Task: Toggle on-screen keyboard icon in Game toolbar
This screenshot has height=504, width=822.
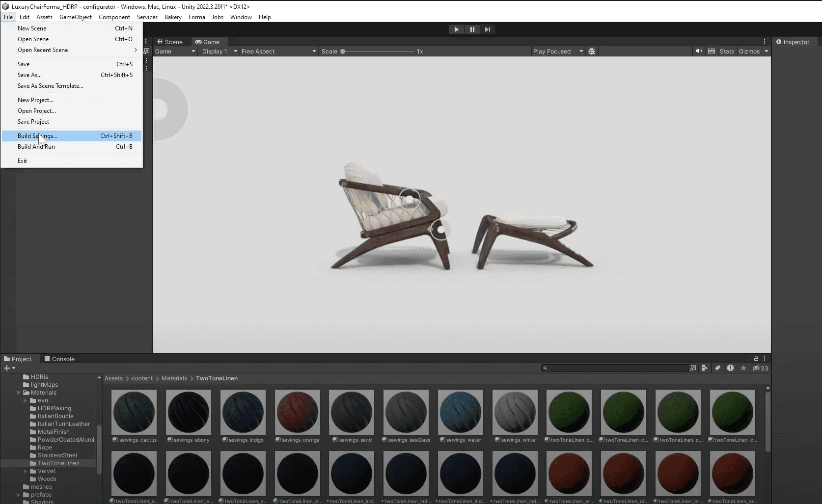Action: 712,51
